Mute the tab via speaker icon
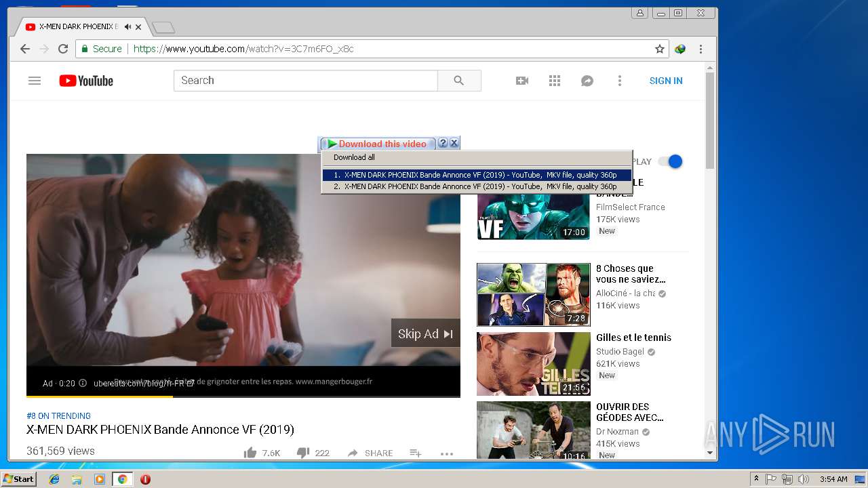The height and width of the screenshot is (488, 868). point(127,27)
